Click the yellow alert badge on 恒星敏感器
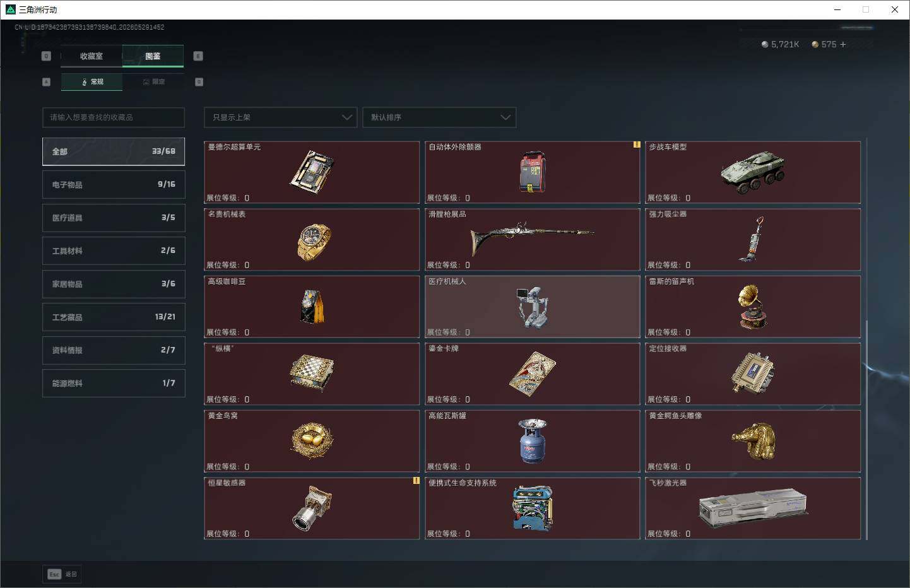Viewport: 910px width, 588px height. 416,481
